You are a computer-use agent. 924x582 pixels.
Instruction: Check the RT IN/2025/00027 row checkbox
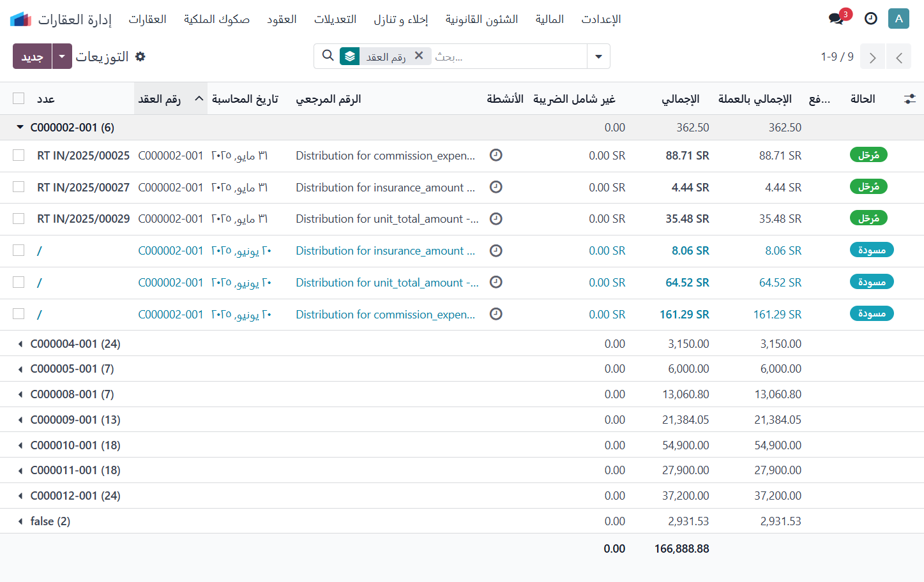coord(19,186)
